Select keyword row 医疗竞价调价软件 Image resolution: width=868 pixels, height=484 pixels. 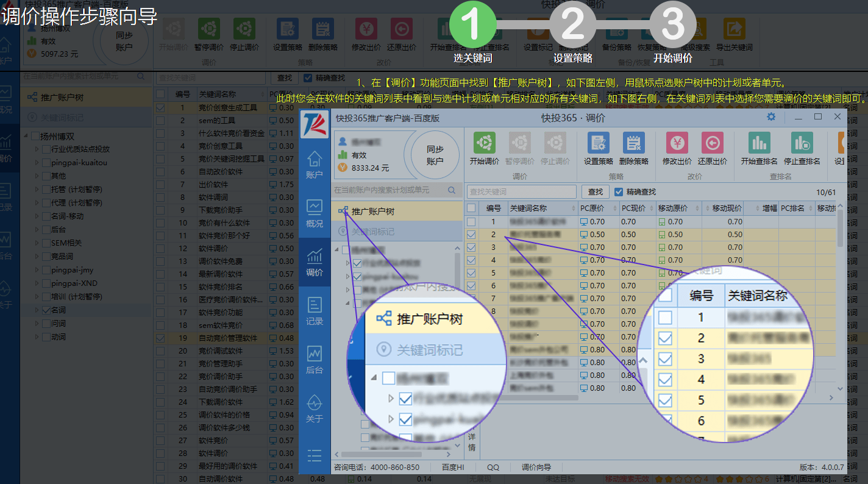point(230,299)
